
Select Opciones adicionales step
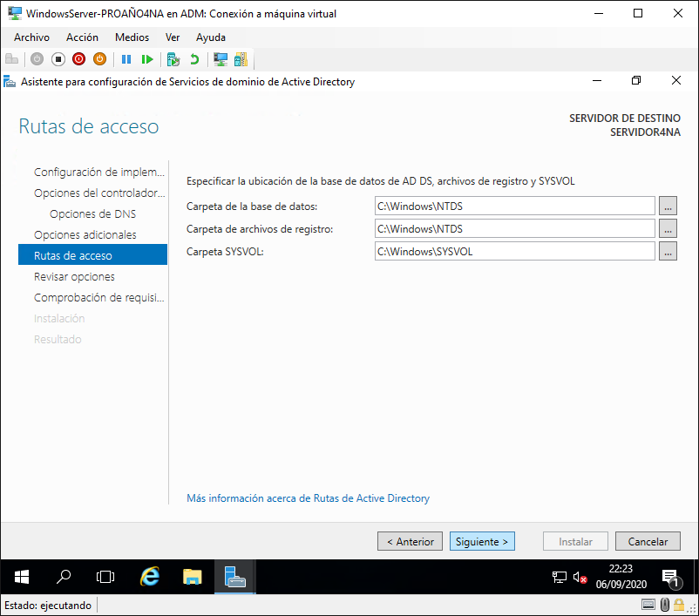85,235
